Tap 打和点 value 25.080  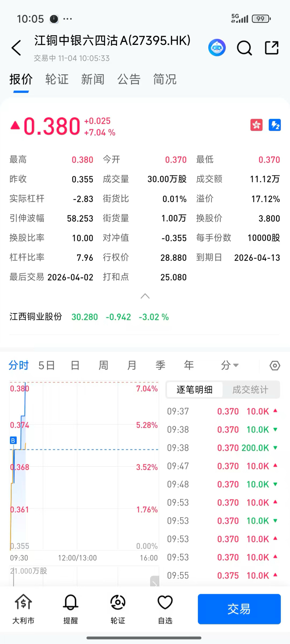(x=173, y=277)
